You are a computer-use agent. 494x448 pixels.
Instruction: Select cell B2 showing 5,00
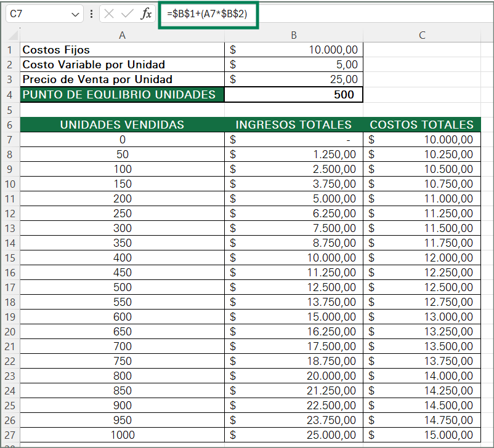click(x=294, y=65)
